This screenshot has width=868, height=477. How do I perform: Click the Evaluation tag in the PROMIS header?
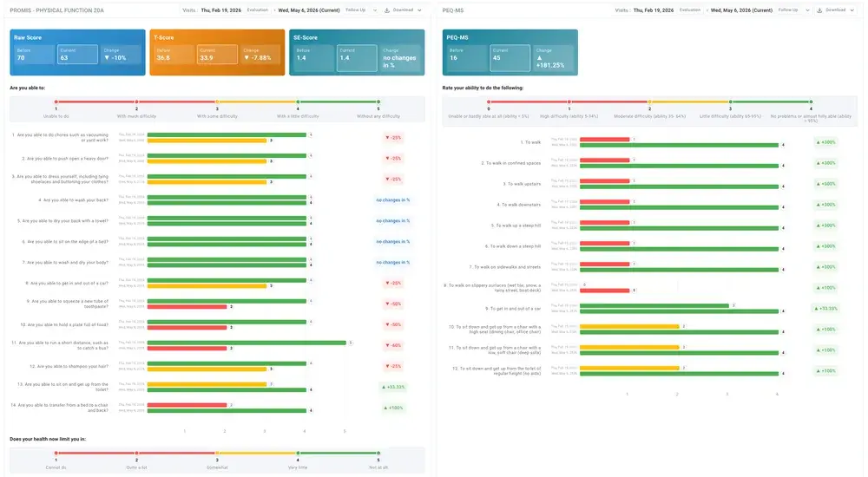click(x=258, y=10)
